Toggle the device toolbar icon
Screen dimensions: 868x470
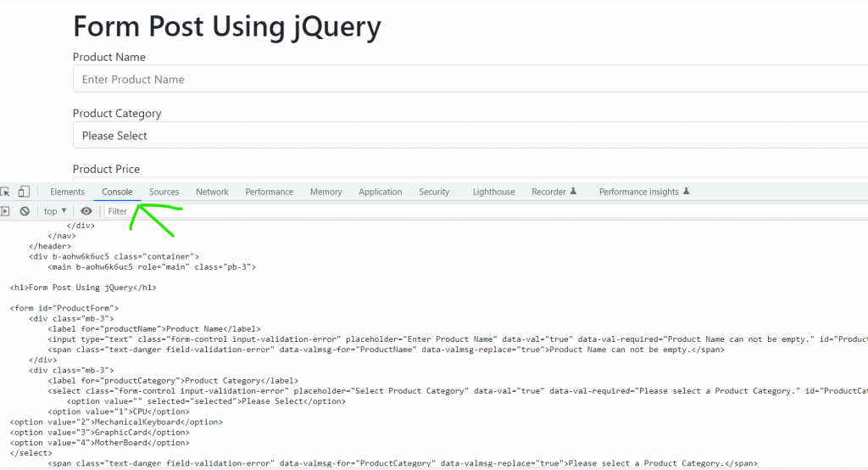click(24, 192)
